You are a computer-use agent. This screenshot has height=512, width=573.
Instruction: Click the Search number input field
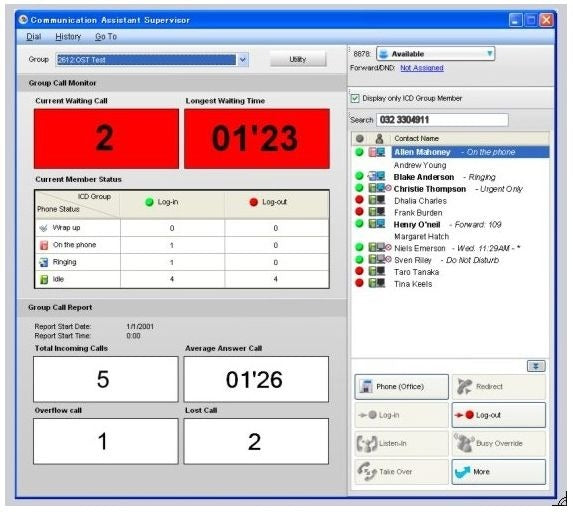[x=442, y=120]
